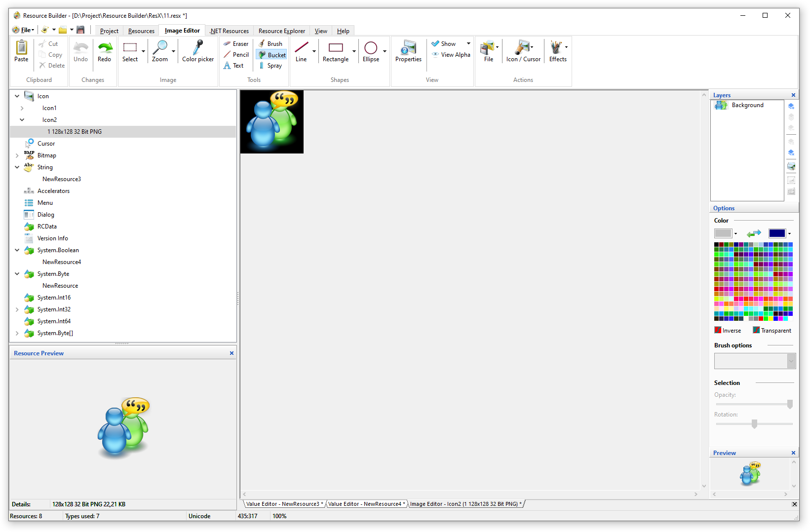Screen dimensions: 810x532
Task: Collapse the Icon2 tree node
Action: pos(22,120)
